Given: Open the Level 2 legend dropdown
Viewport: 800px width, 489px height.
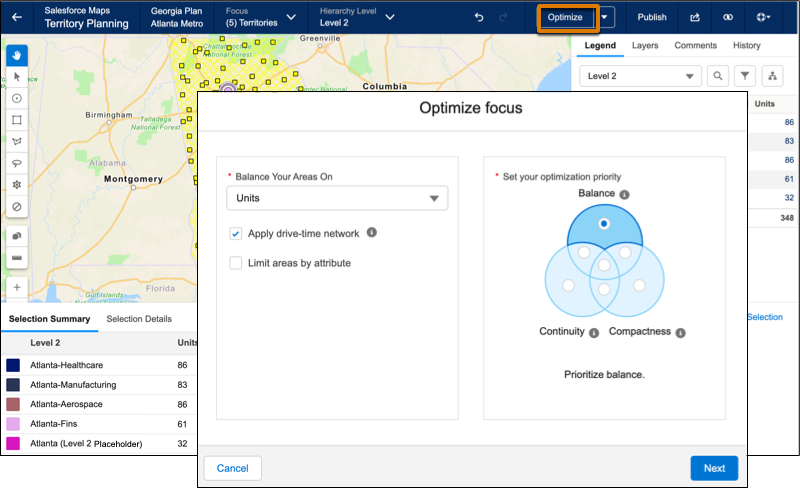Looking at the screenshot, I should pyautogui.click(x=640, y=76).
